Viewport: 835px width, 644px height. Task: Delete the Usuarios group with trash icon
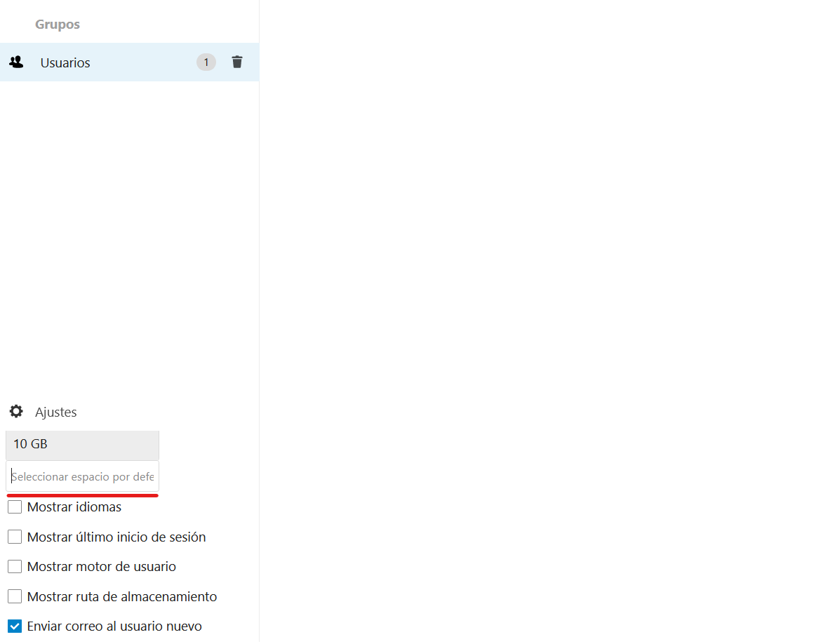point(237,62)
